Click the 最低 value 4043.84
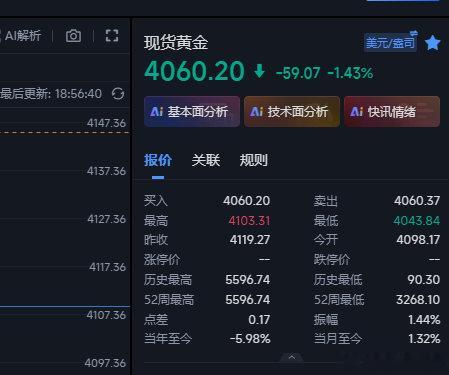 (x=417, y=220)
